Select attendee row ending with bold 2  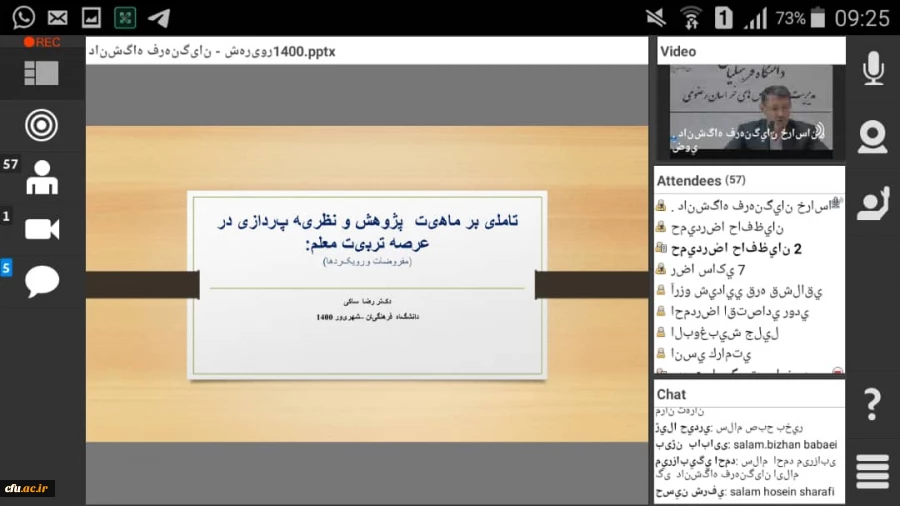pyautogui.click(x=749, y=248)
